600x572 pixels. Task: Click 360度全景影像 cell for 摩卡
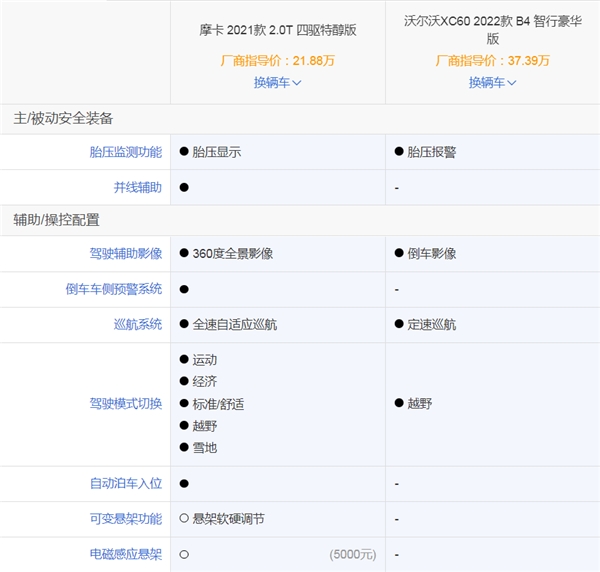point(232,254)
